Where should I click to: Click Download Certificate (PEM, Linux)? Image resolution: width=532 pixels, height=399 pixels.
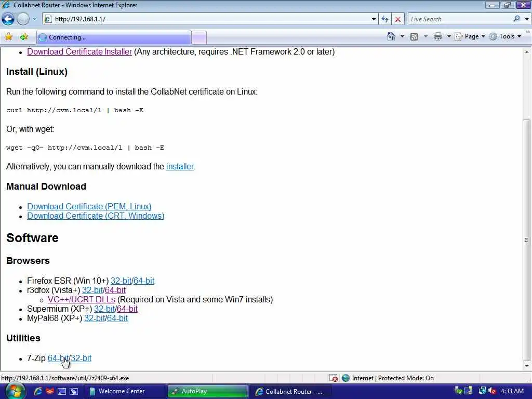tap(89, 206)
